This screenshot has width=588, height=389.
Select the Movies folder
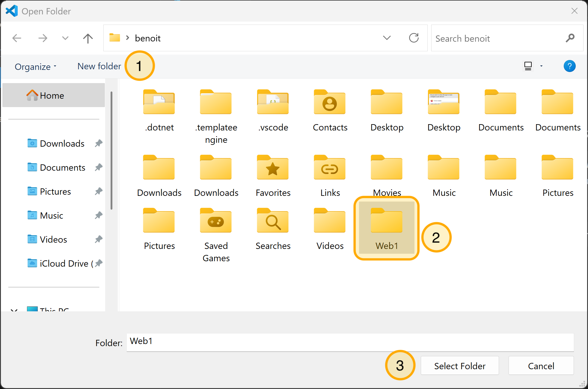[x=387, y=176]
